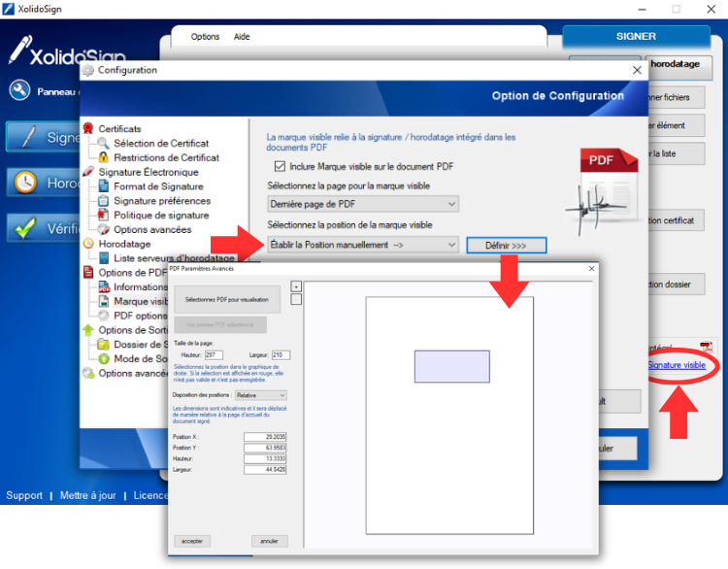Image resolution: width=728 pixels, height=569 pixels.
Task: Click the green upward arrow icon for Options de Sortie
Action: [x=88, y=330]
